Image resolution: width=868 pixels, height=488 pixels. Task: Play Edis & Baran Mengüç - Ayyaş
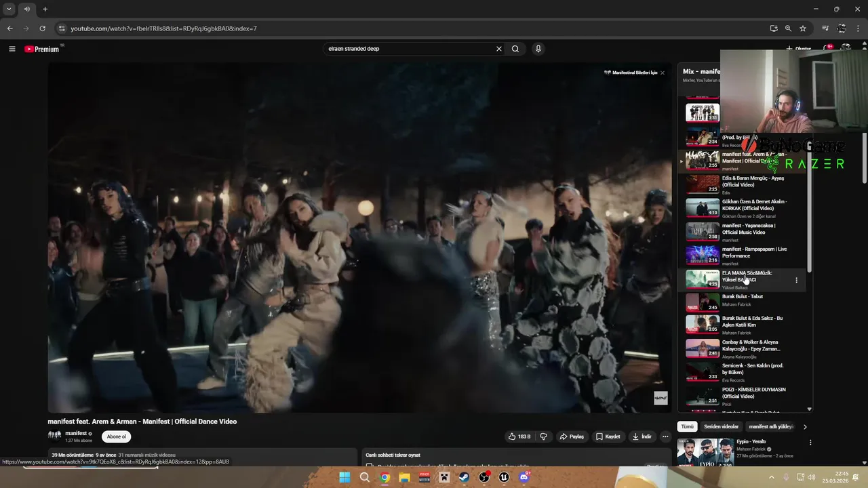pyautogui.click(x=743, y=184)
